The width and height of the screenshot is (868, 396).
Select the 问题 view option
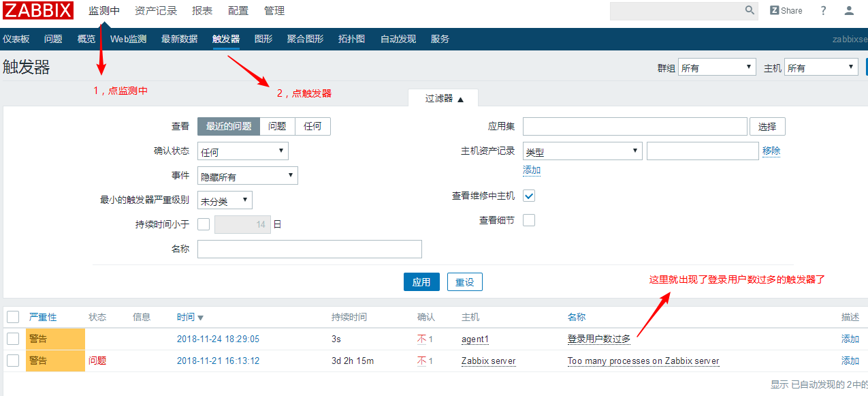pos(277,126)
